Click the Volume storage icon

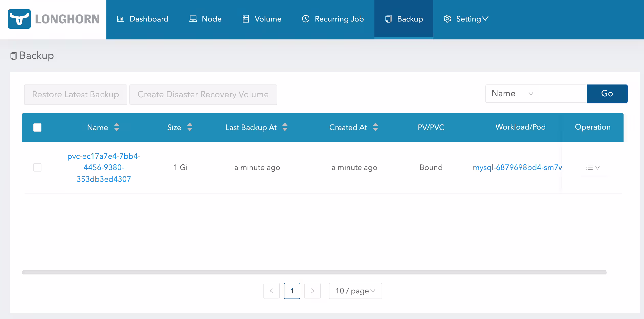pyautogui.click(x=246, y=19)
